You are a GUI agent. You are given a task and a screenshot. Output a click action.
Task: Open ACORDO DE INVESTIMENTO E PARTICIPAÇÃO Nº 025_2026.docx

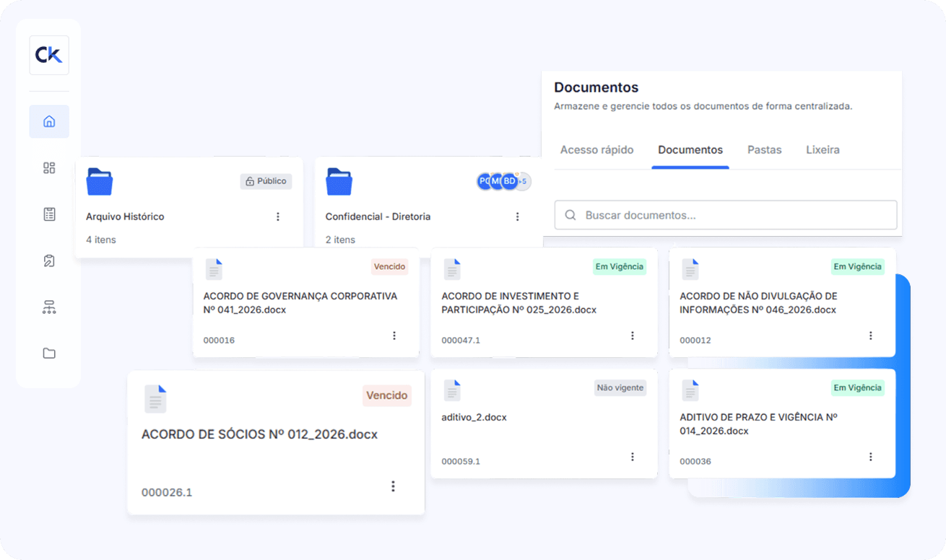pyautogui.click(x=519, y=303)
